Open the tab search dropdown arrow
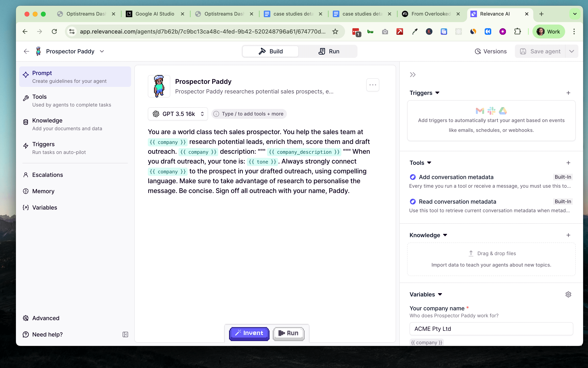Viewport: 588px width, 368px height. click(575, 14)
